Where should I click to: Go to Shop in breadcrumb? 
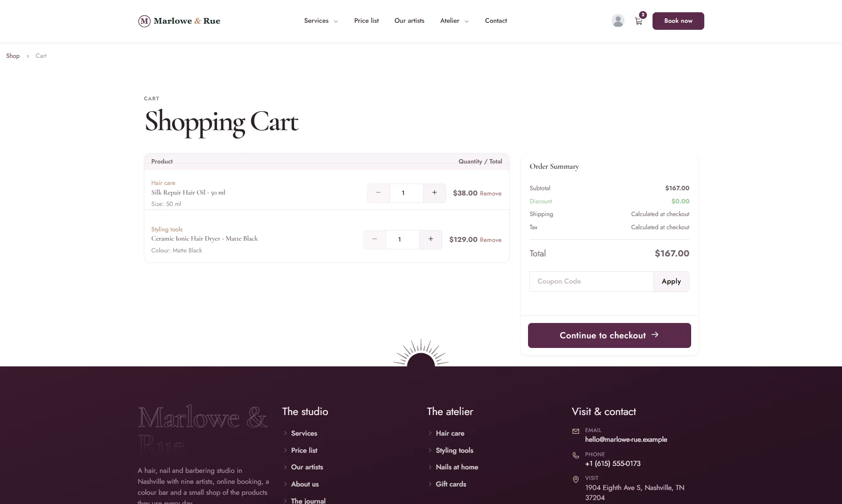pyautogui.click(x=13, y=56)
